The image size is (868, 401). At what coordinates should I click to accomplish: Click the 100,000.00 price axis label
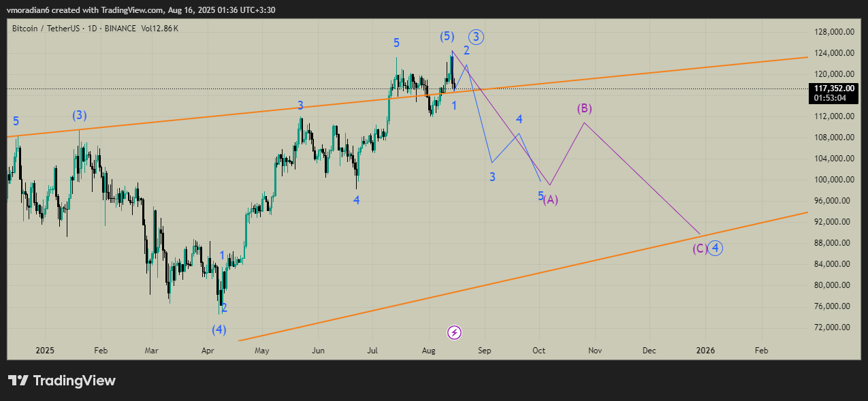pos(835,180)
